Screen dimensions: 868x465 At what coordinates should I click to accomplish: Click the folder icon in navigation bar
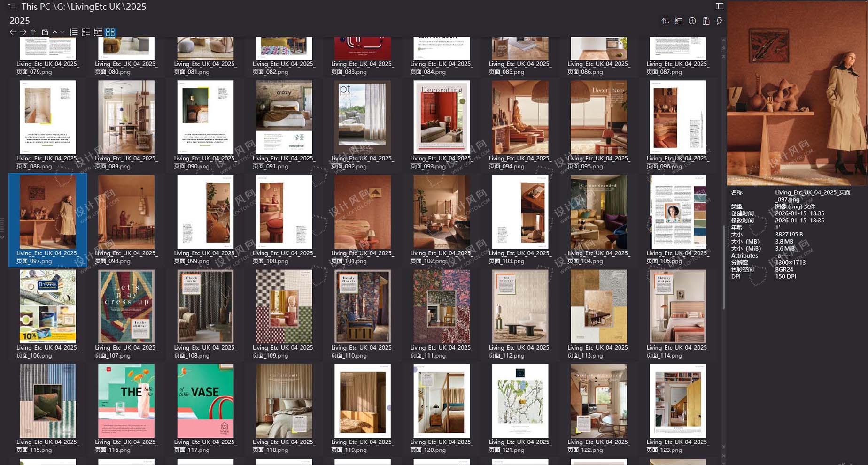pyautogui.click(x=45, y=32)
